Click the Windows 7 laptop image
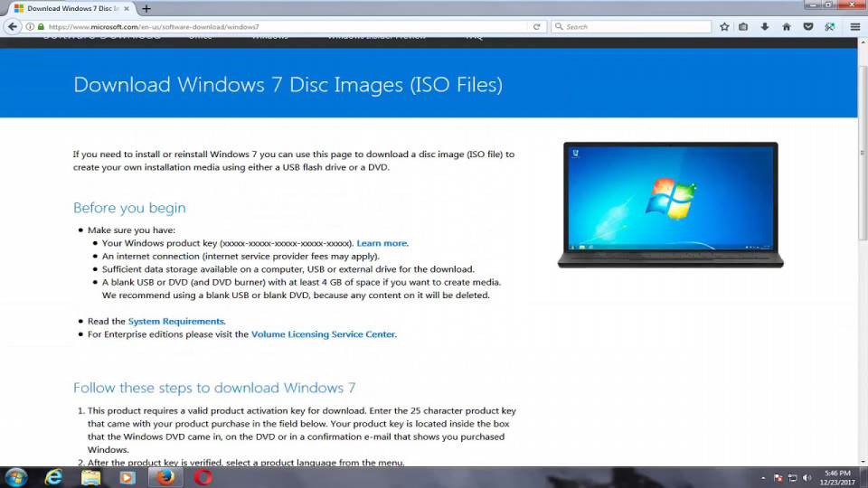 click(670, 205)
